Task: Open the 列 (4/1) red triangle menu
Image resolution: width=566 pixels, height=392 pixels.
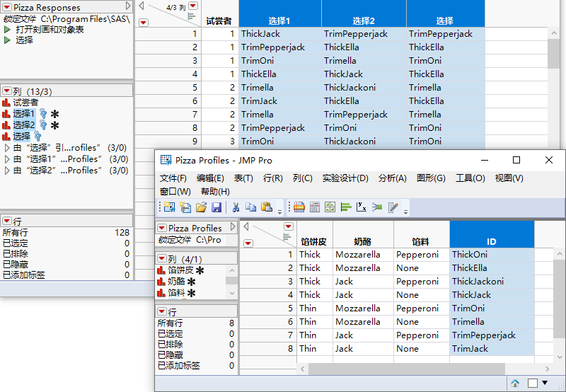Action: (162, 259)
